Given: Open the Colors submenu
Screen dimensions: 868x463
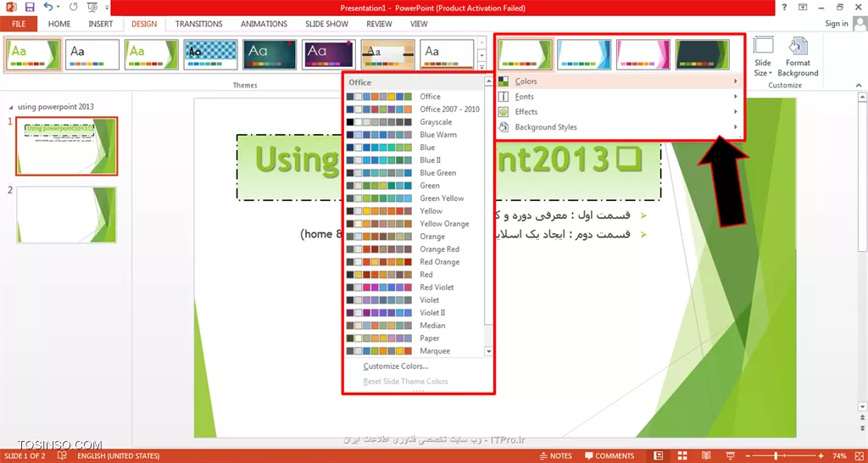Looking at the screenshot, I should pos(619,81).
